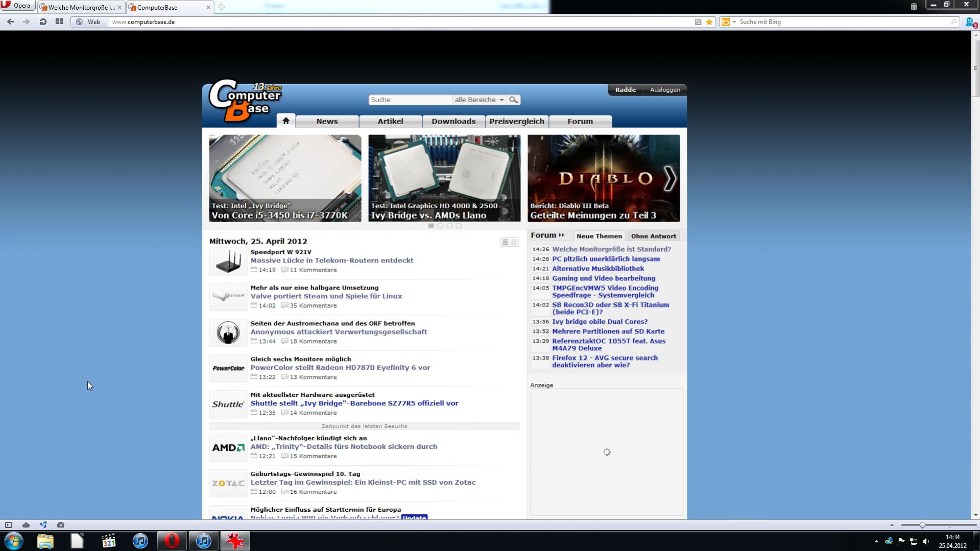Open 'Valve portiert Steam und Spiele für Linux'

326,296
